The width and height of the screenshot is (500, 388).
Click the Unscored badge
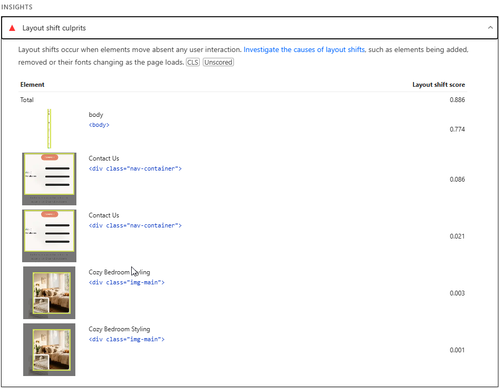pyautogui.click(x=218, y=62)
